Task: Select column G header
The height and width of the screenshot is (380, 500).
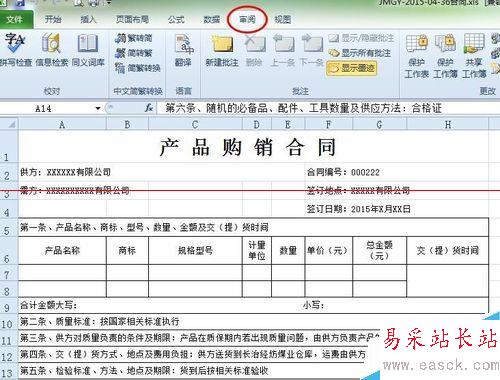Action: (379, 125)
